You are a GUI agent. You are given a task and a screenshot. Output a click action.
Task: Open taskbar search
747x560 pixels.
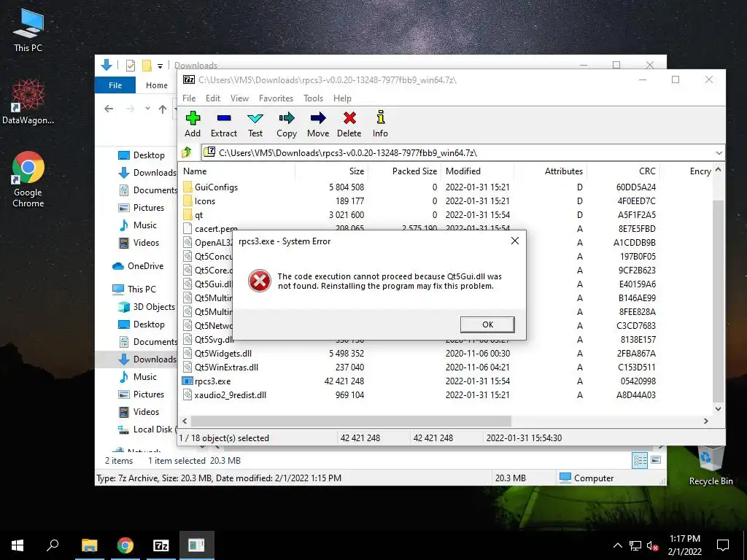pyautogui.click(x=53, y=545)
